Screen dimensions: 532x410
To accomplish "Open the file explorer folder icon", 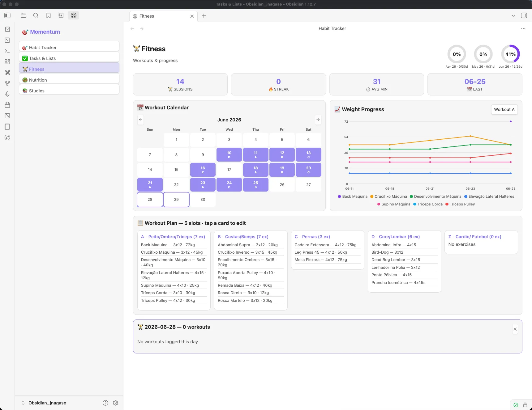I will pyautogui.click(x=24, y=15).
